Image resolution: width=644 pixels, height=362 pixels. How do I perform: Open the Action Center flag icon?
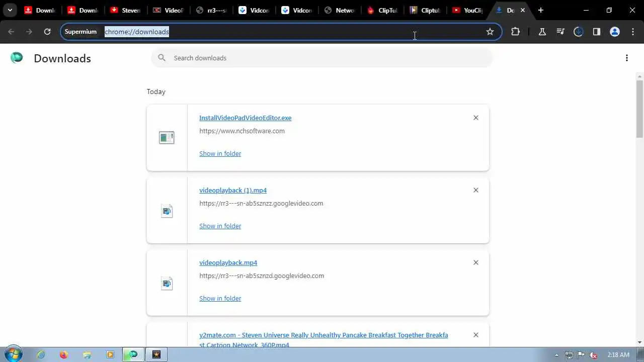581,355
